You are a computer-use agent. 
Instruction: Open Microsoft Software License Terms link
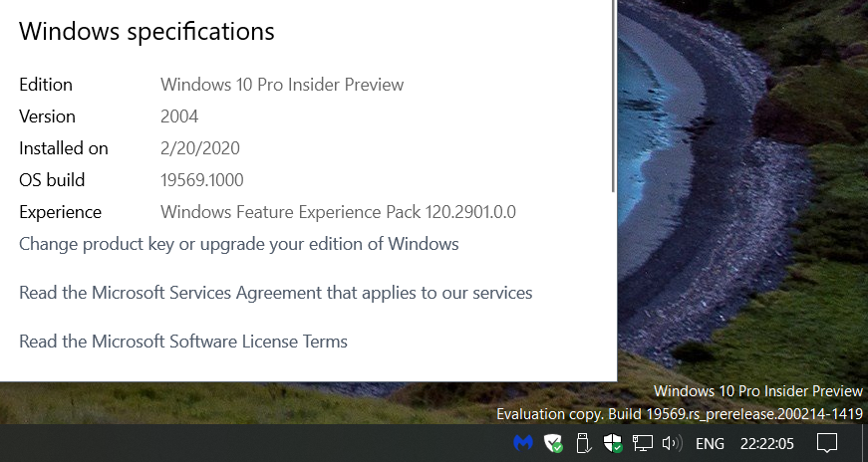(183, 342)
